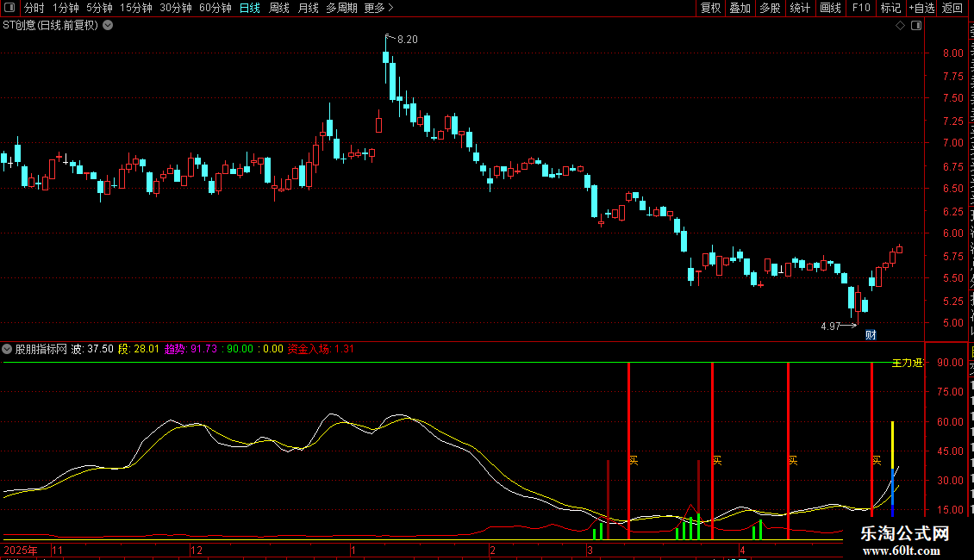The height and width of the screenshot is (560, 974).
Task: Open the 复权 adjustment menu
Action: (x=710, y=8)
